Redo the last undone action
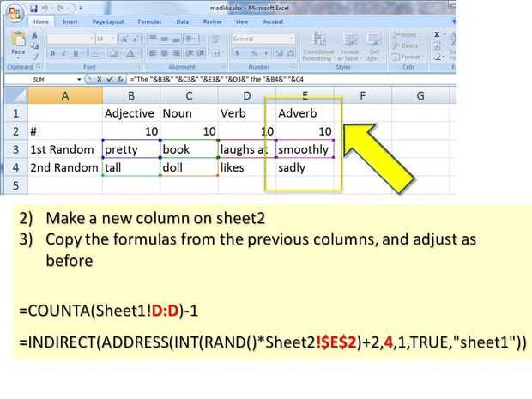Screen dimensions: 532x399 [60, 9]
